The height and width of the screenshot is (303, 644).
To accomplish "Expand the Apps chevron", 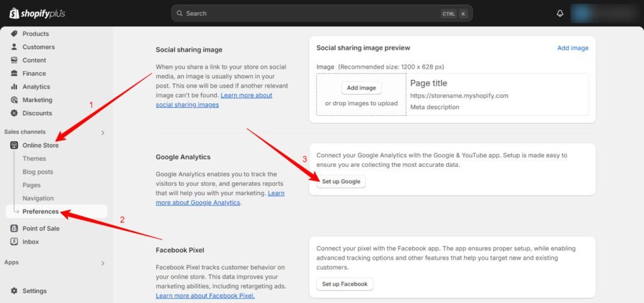I will pyautogui.click(x=103, y=263).
